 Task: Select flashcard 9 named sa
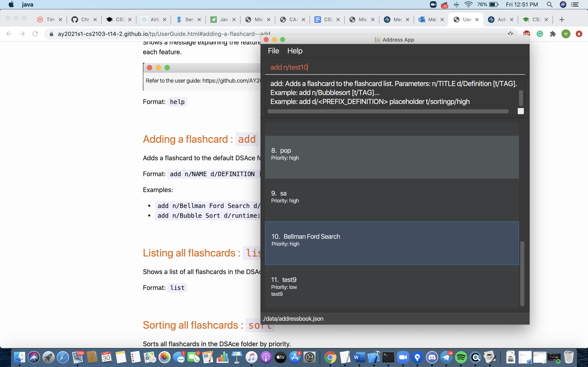pyautogui.click(x=392, y=200)
